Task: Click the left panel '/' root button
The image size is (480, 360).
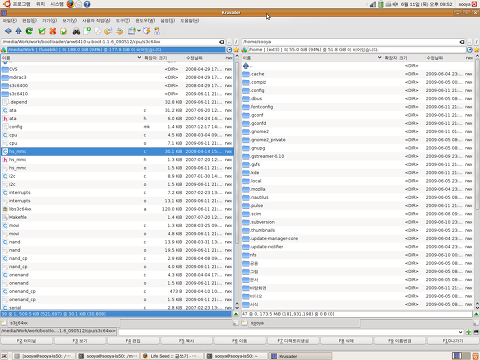Action: coord(236,42)
